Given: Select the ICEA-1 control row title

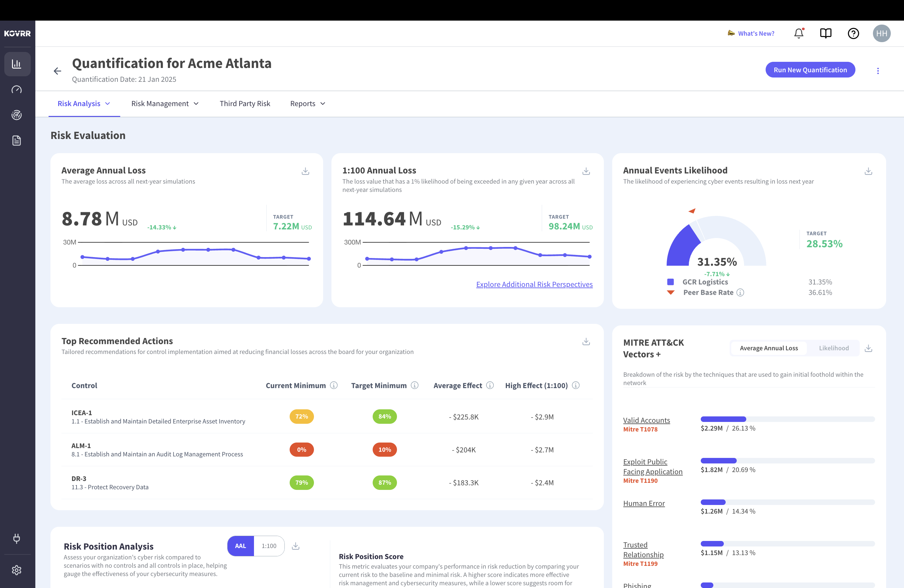Looking at the screenshot, I should pos(82,412).
